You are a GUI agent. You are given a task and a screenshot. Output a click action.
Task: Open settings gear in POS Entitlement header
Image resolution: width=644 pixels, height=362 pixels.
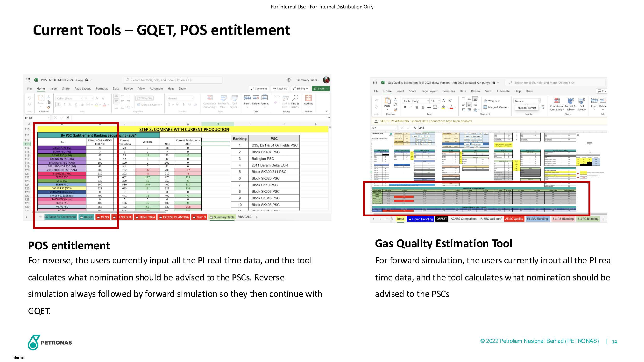point(289,80)
